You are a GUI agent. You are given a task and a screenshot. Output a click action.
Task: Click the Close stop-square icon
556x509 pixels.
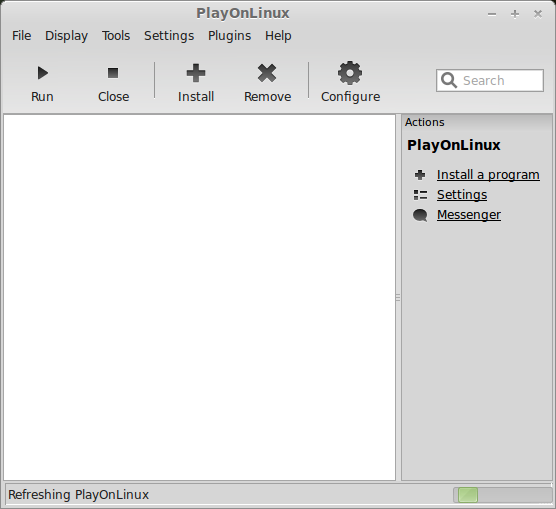coord(113,73)
